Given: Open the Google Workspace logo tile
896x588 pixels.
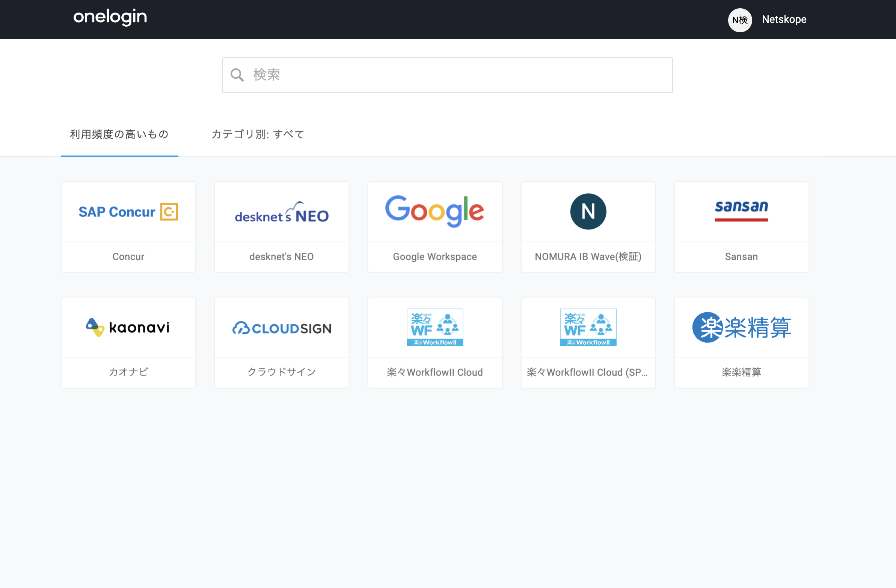Looking at the screenshot, I should tap(435, 211).
